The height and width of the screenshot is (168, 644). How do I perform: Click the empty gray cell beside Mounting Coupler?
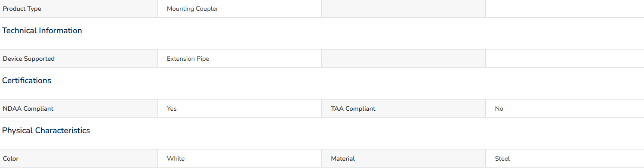point(404,9)
